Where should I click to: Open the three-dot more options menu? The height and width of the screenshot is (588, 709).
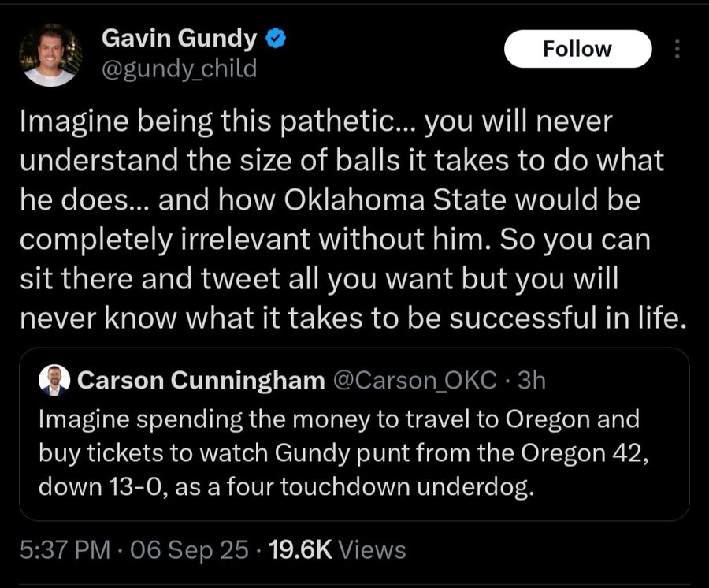click(x=677, y=49)
